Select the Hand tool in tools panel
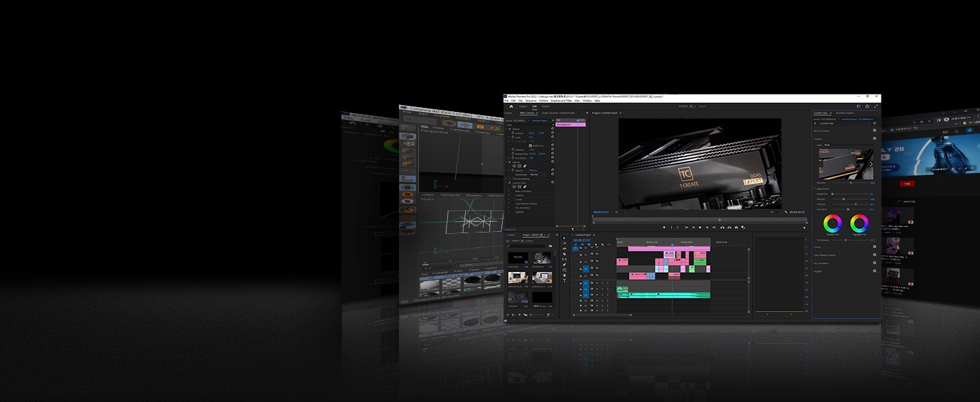 pyautogui.click(x=564, y=275)
